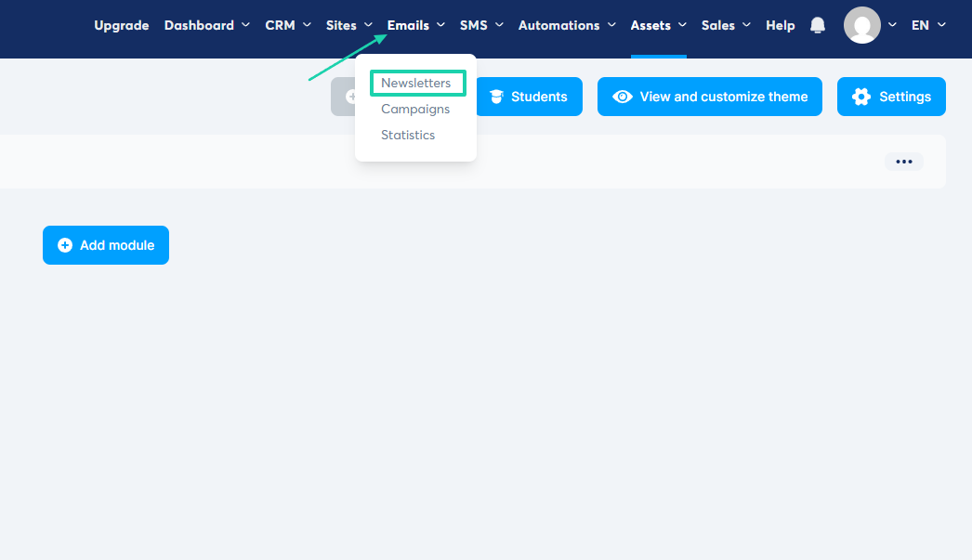The width and height of the screenshot is (972, 560).
Task: Expand the Dashboard menu chevron
Action: click(245, 25)
